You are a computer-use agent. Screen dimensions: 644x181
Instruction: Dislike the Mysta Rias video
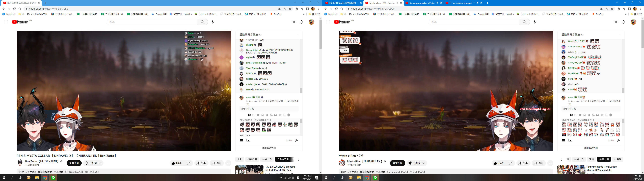click(x=510, y=163)
